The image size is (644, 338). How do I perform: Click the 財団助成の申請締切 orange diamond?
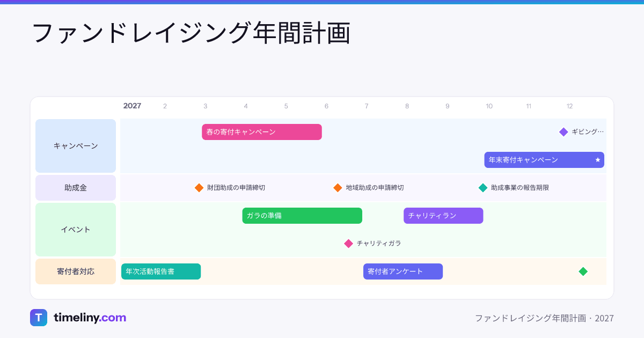tap(199, 188)
